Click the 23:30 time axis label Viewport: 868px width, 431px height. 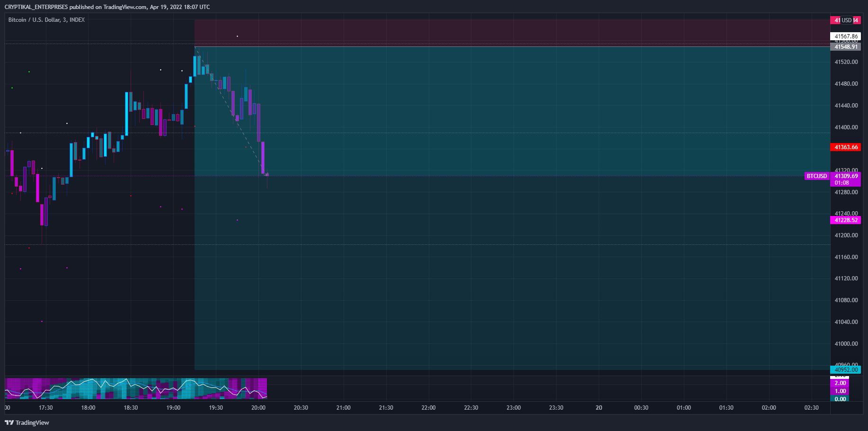click(x=556, y=408)
